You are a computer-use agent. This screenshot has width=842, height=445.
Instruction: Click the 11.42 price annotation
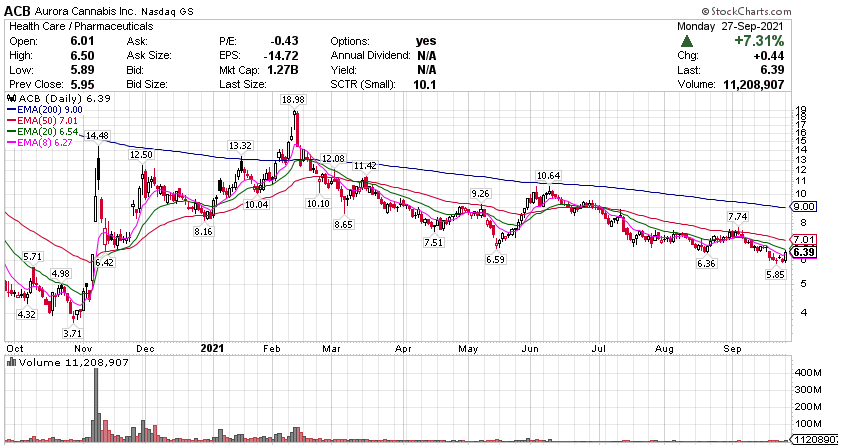click(365, 165)
